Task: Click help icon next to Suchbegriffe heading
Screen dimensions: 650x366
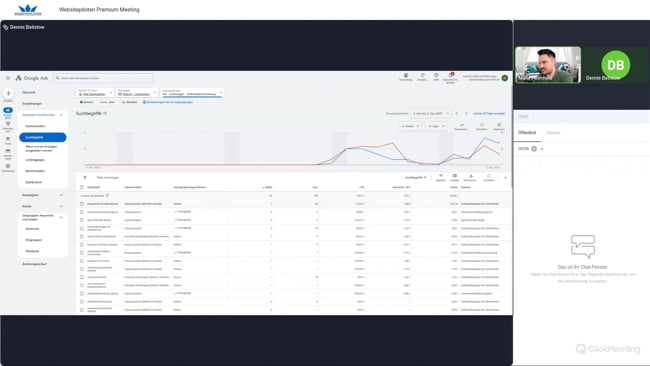Action: pyautogui.click(x=105, y=113)
